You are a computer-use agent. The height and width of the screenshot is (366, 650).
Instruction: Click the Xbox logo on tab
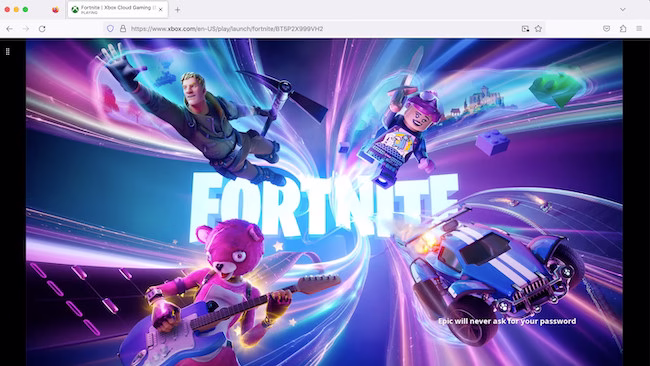(75, 10)
